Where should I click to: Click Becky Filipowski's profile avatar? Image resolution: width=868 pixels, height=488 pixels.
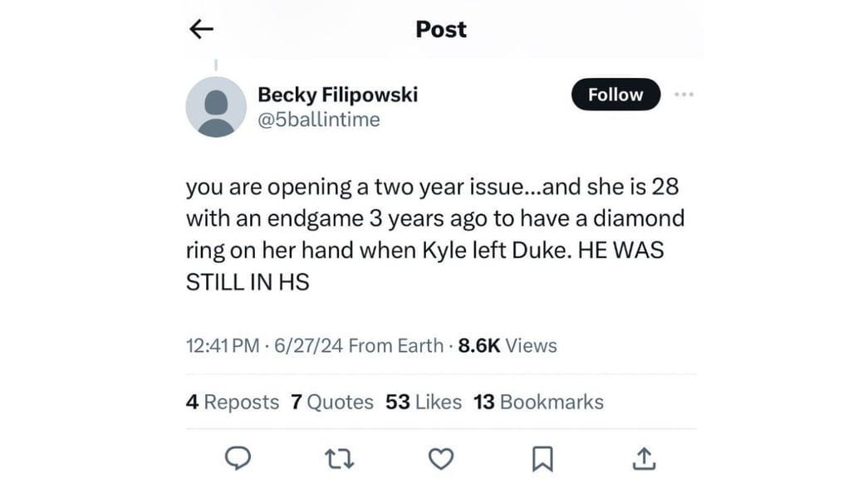pyautogui.click(x=216, y=106)
